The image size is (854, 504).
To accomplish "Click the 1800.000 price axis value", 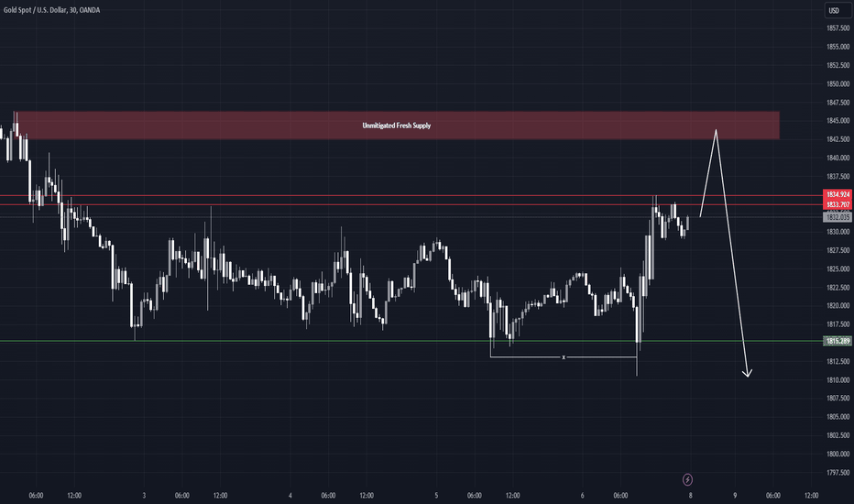I will 838,454.
